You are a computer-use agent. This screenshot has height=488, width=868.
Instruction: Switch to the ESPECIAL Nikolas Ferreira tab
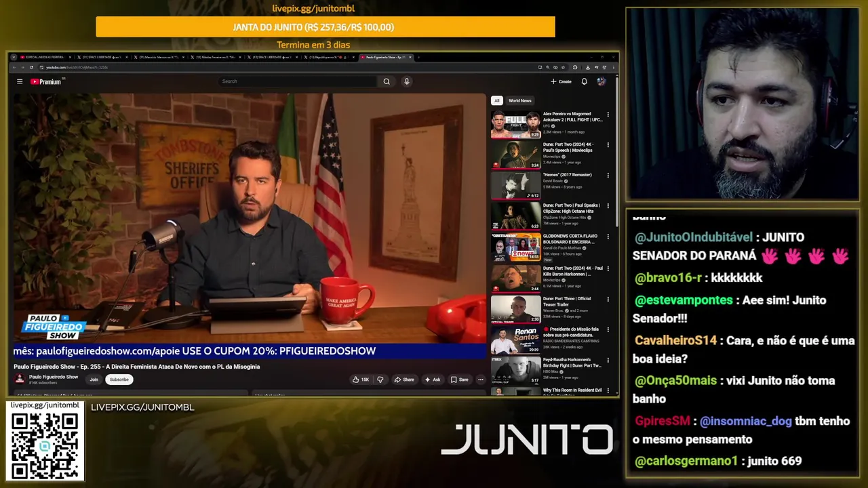[45, 57]
